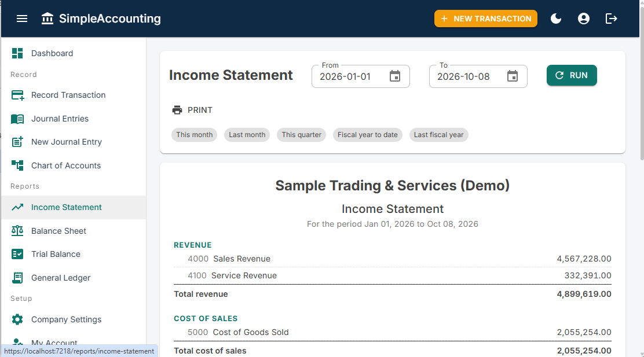Select the This quarter chip

302,135
